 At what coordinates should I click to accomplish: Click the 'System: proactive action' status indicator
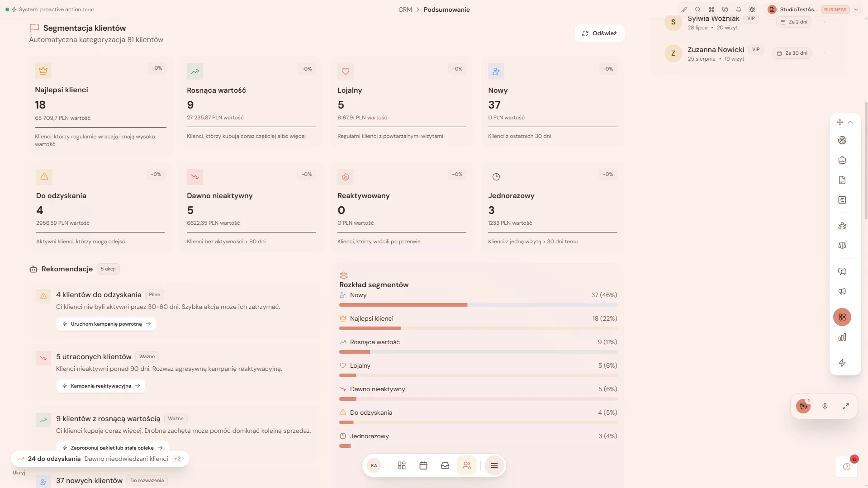(50, 9)
